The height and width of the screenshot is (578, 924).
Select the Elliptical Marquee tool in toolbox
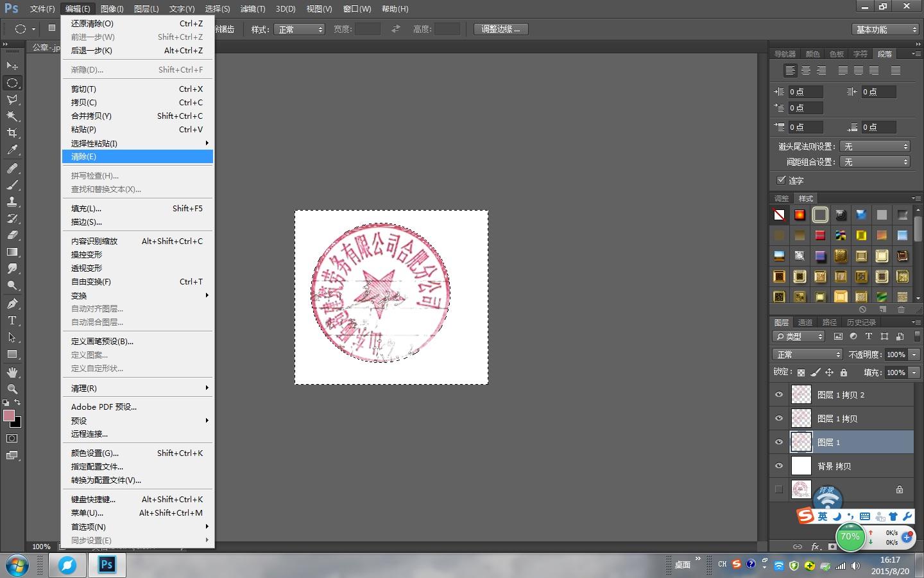(12, 83)
